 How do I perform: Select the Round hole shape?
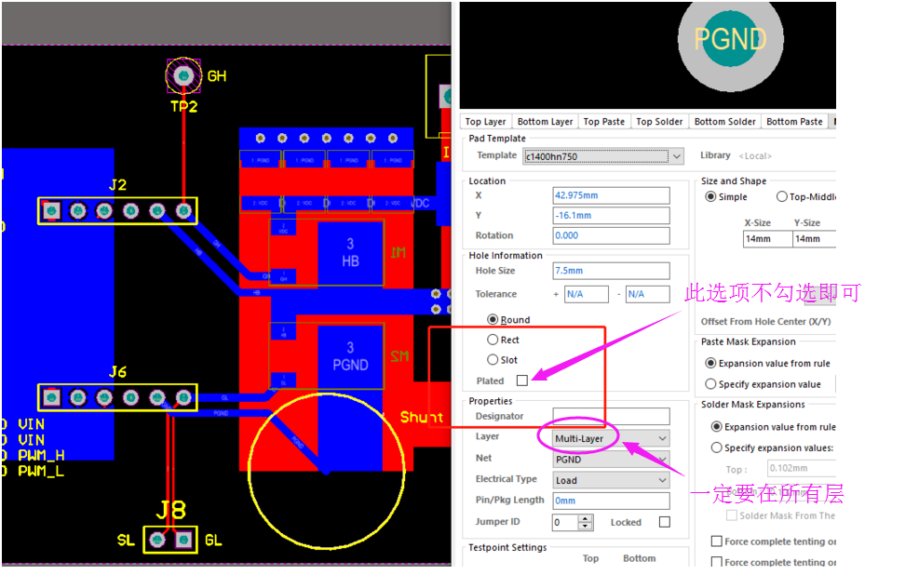pos(493,320)
